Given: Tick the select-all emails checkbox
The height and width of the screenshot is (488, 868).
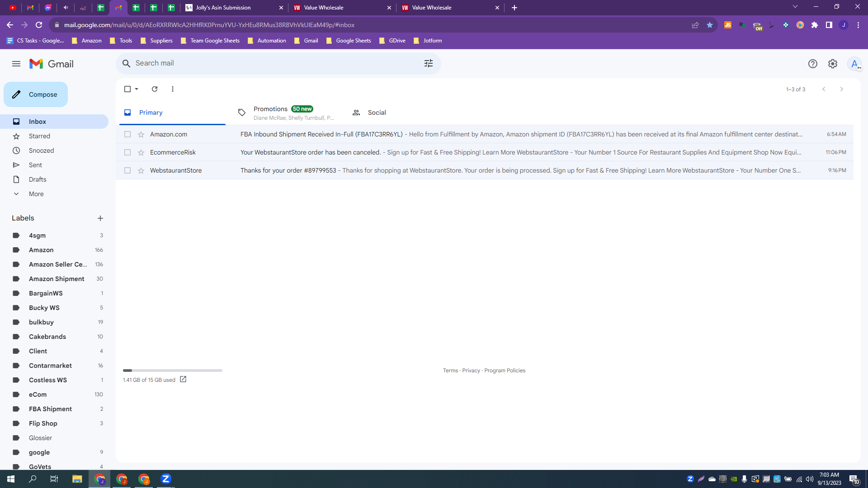Looking at the screenshot, I should click(127, 89).
